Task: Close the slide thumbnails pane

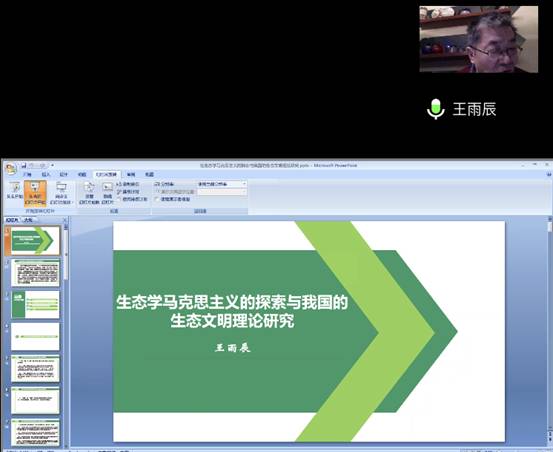Action: [x=65, y=220]
